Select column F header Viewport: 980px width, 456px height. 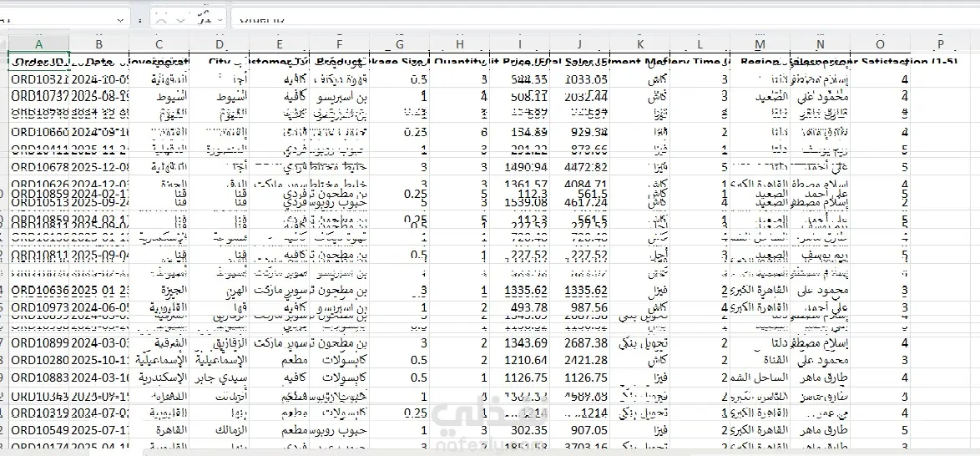[x=340, y=43]
